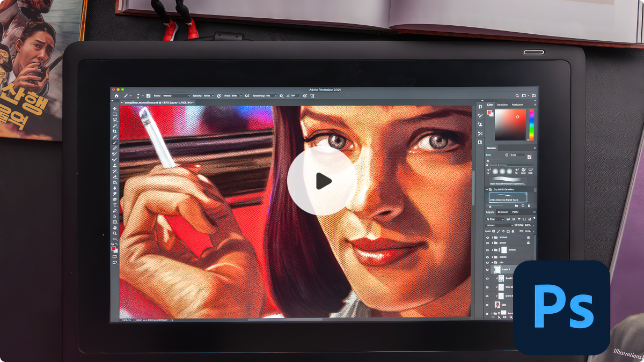The image size is (644, 362).
Task: Switch to the Channels tab
Action: click(x=503, y=212)
